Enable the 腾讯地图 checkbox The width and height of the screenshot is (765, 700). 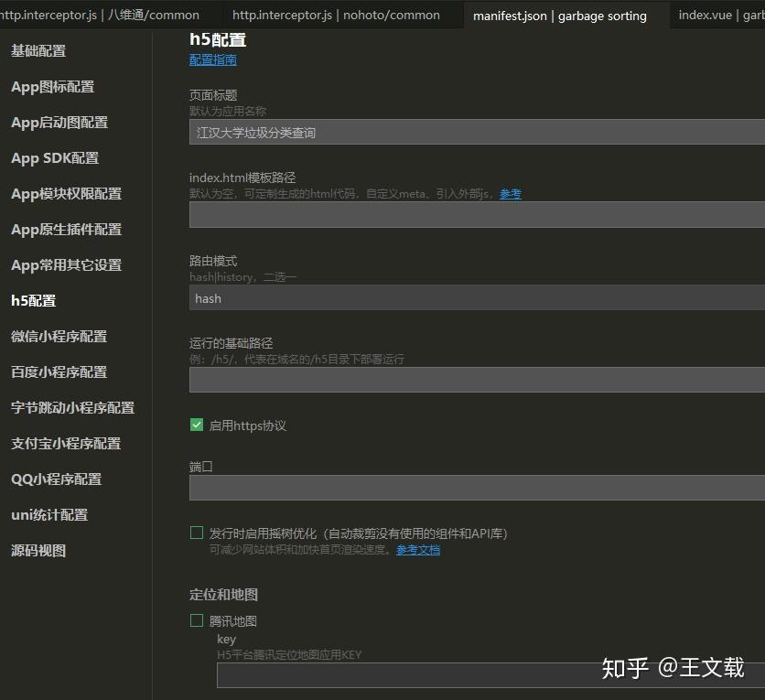(x=196, y=619)
